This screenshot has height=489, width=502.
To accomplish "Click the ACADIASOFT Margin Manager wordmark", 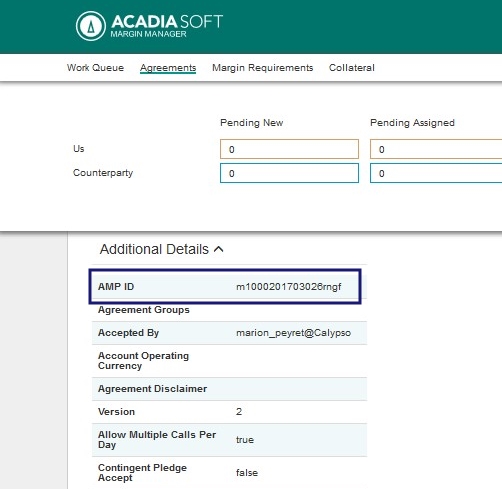I will [x=167, y=26].
